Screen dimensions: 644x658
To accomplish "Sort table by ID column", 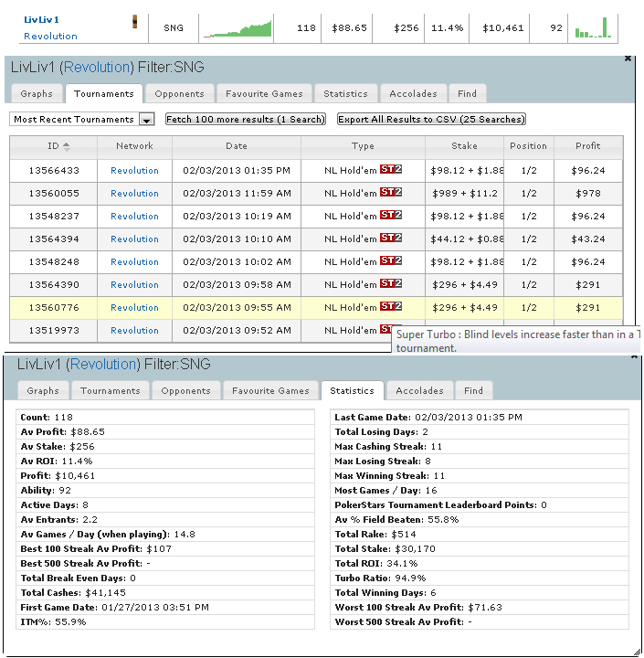I will 54,146.
